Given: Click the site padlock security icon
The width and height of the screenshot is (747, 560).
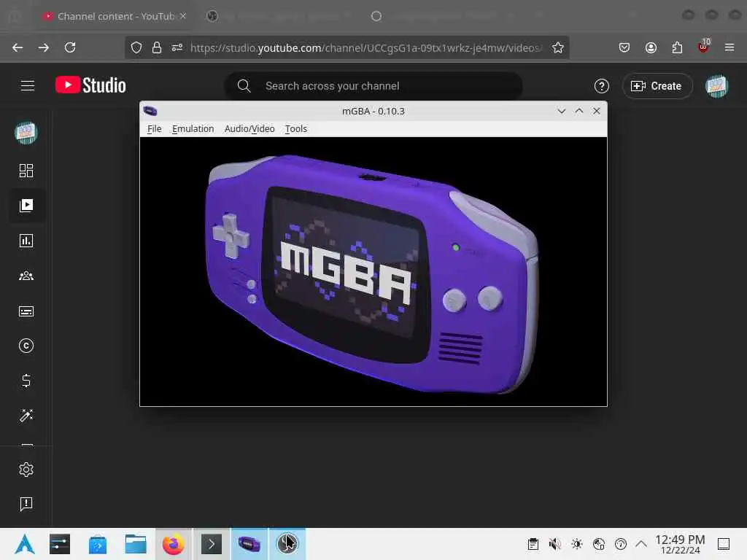Looking at the screenshot, I should tap(157, 47).
